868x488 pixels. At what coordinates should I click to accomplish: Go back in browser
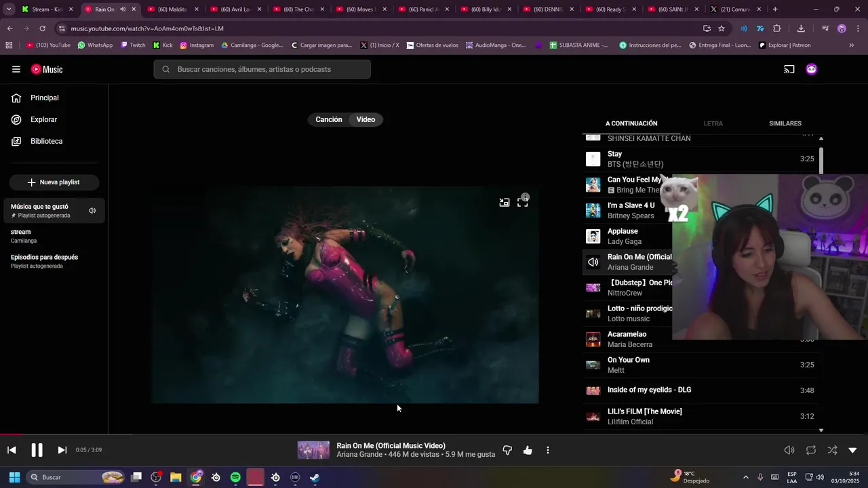[x=9, y=28]
